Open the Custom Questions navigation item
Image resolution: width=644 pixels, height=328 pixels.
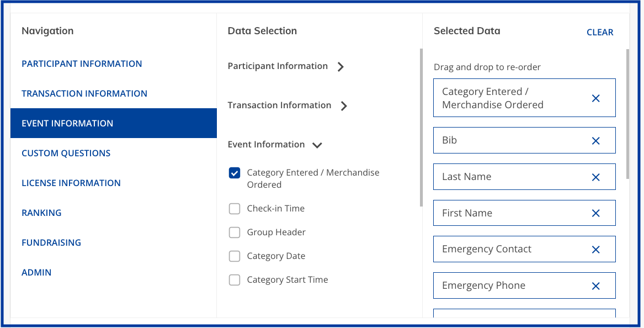[x=66, y=154]
